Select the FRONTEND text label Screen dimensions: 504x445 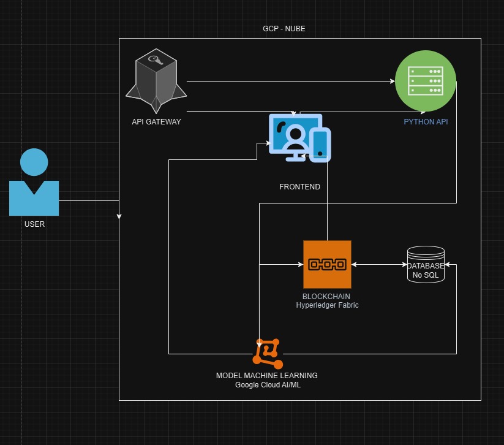[x=299, y=187]
